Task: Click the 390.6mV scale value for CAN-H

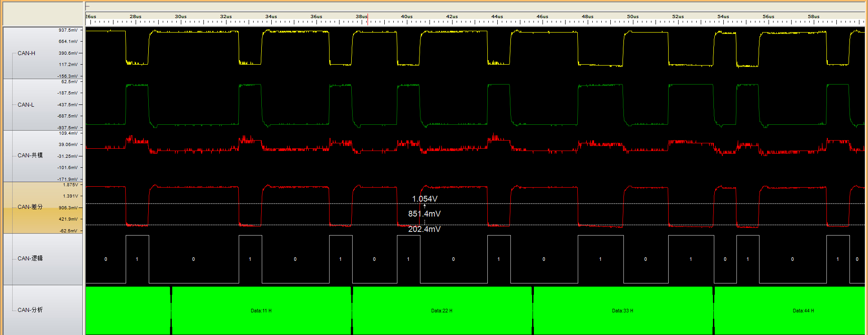Action: pyautogui.click(x=68, y=53)
